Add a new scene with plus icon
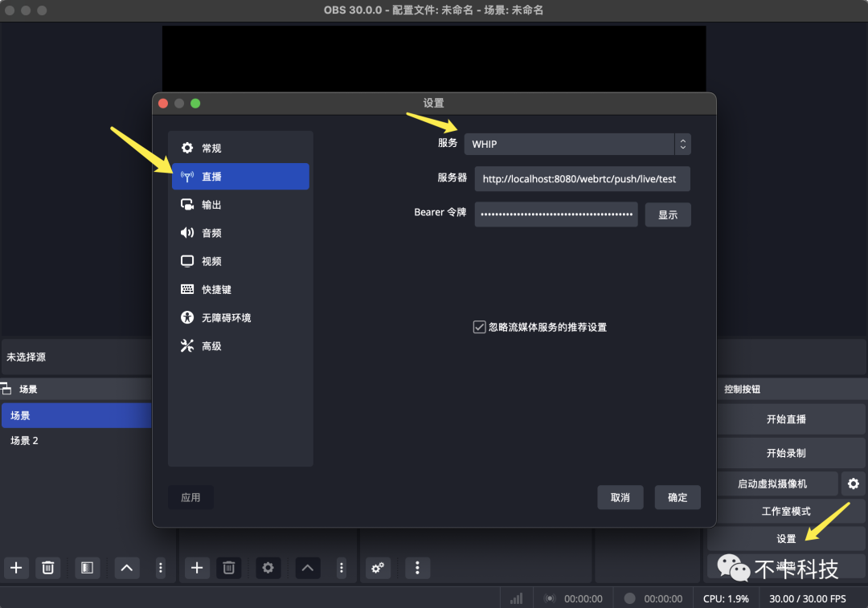This screenshot has width=868, height=608. click(x=16, y=568)
